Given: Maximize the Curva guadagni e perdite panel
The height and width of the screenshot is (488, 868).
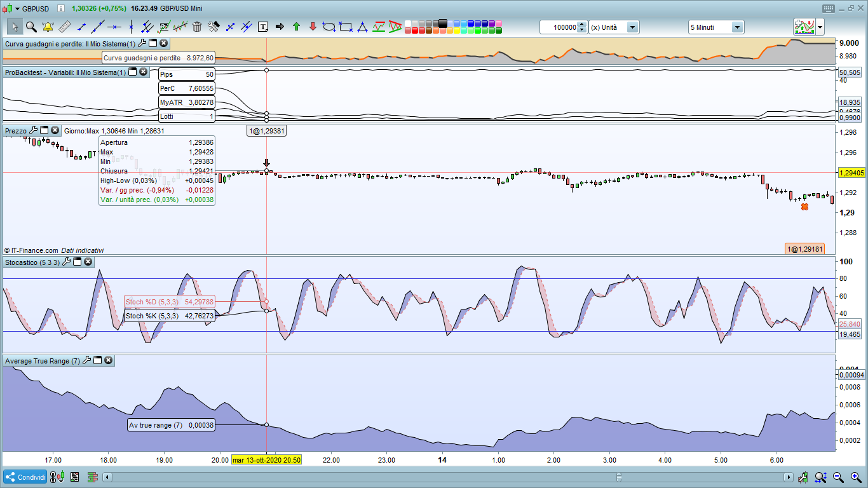Looking at the screenshot, I should tap(153, 43).
